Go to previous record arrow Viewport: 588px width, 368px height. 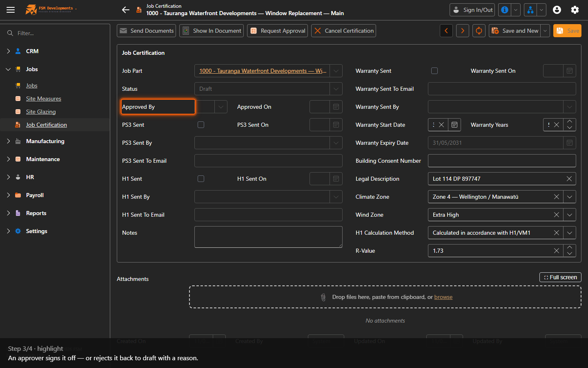(446, 31)
